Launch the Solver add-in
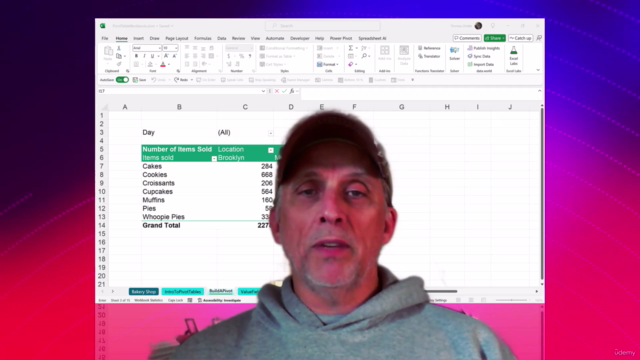This screenshot has width=640, height=360. tap(454, 53)
